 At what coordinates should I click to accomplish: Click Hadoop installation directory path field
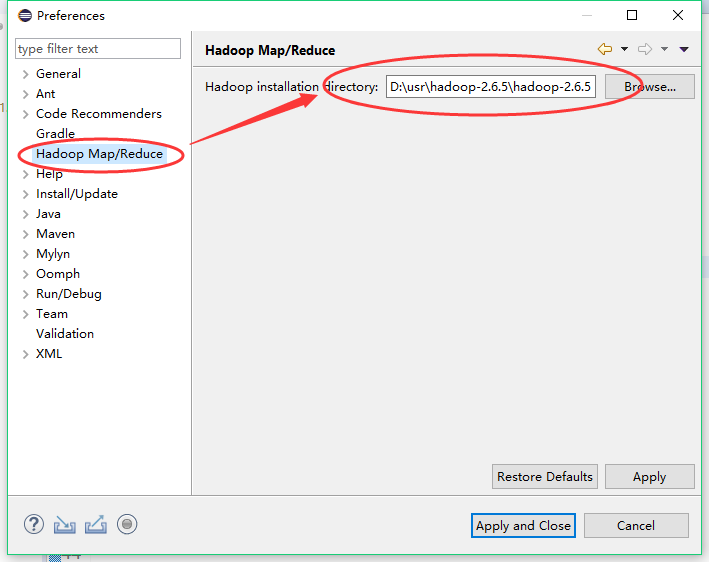pos(491,86)
